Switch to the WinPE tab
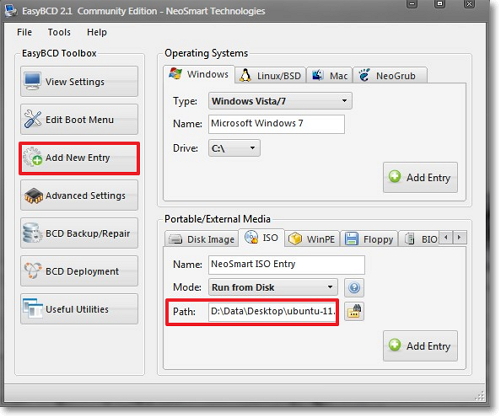The height and width of the screenshot is (416, 499). 312,239
